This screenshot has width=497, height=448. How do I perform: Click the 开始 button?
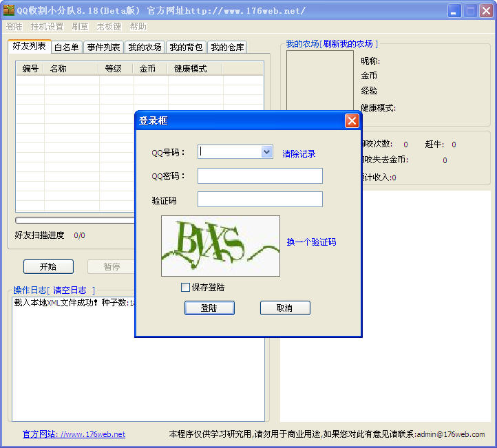point(48,267)
